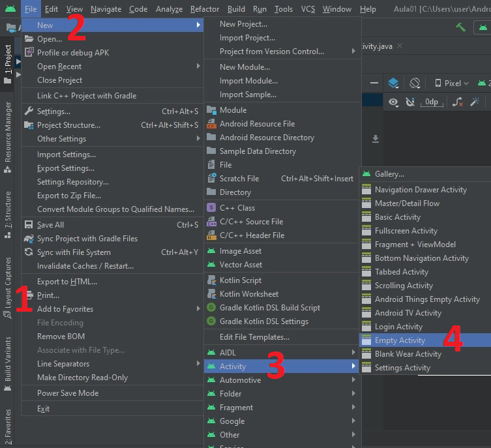Open the Pixel device dropdown
491x448 pixels.
click(452, 83)
